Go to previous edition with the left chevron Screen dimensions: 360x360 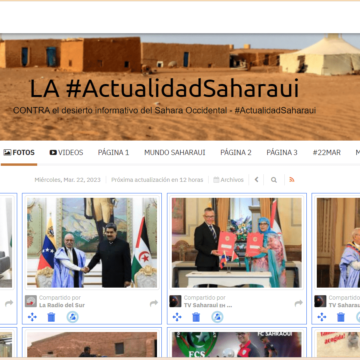pos(256,180)
